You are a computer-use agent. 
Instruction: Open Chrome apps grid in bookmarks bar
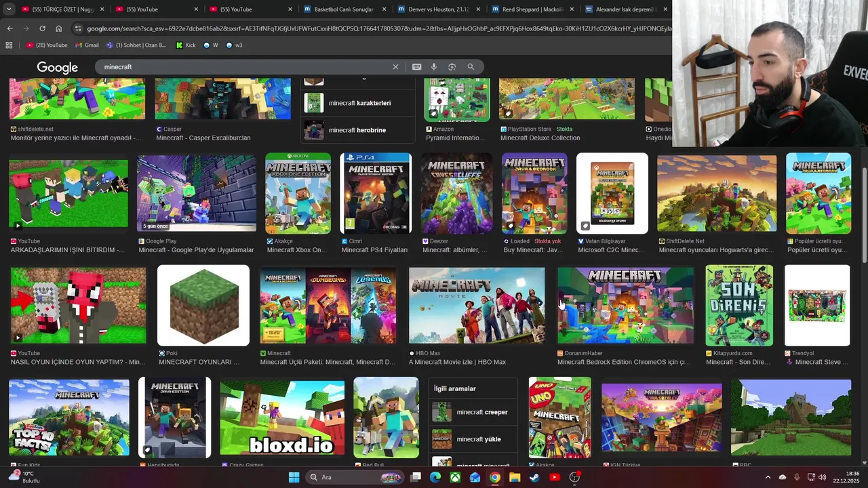point(9,45)
